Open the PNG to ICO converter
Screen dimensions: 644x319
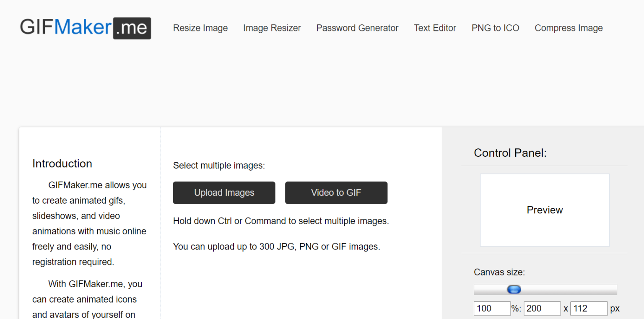(495, 28)
